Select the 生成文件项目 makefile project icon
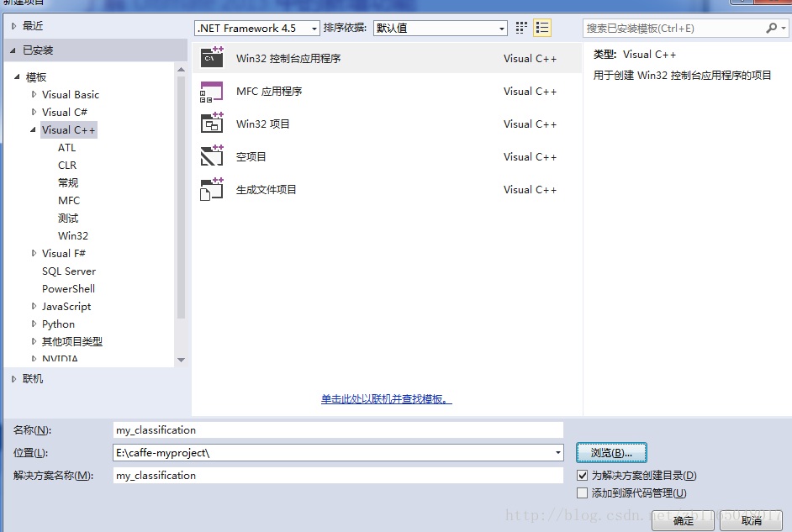The height and width of the screenshot is (532, 792). (x=212, y=189)
